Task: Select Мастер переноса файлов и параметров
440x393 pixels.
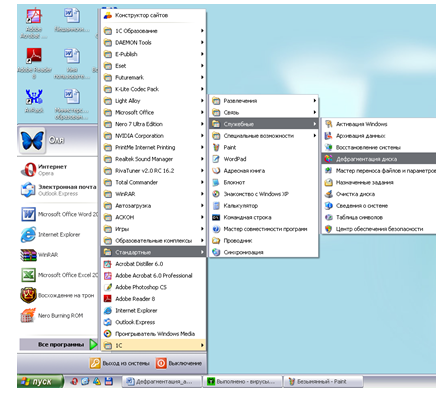Action: [x=379, y=171]
